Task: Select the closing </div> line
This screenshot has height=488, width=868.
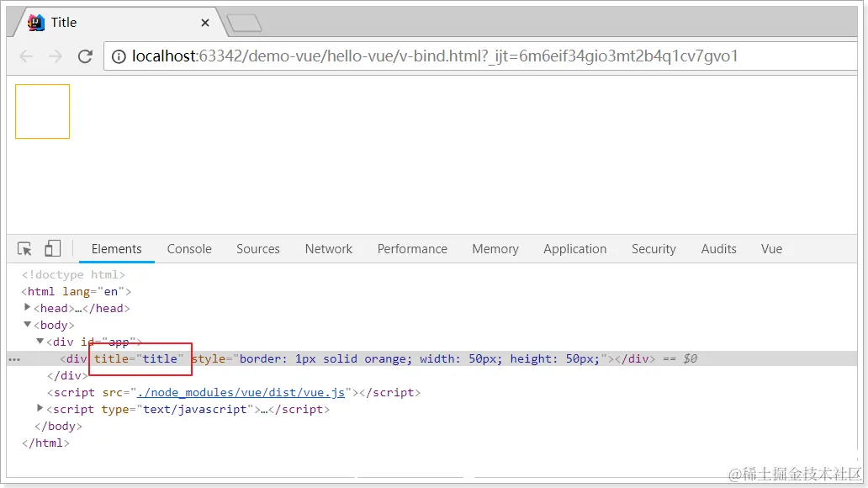Action: (67, 375)
